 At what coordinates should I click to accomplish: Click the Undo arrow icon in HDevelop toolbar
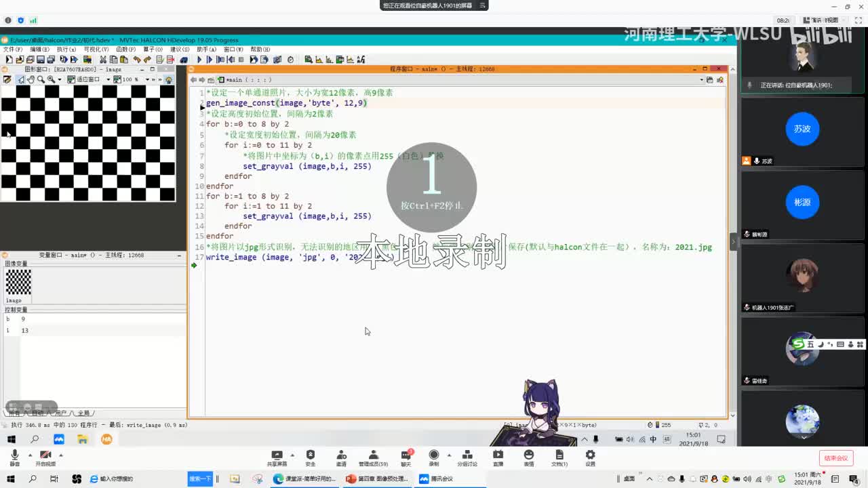coord(137,60)
